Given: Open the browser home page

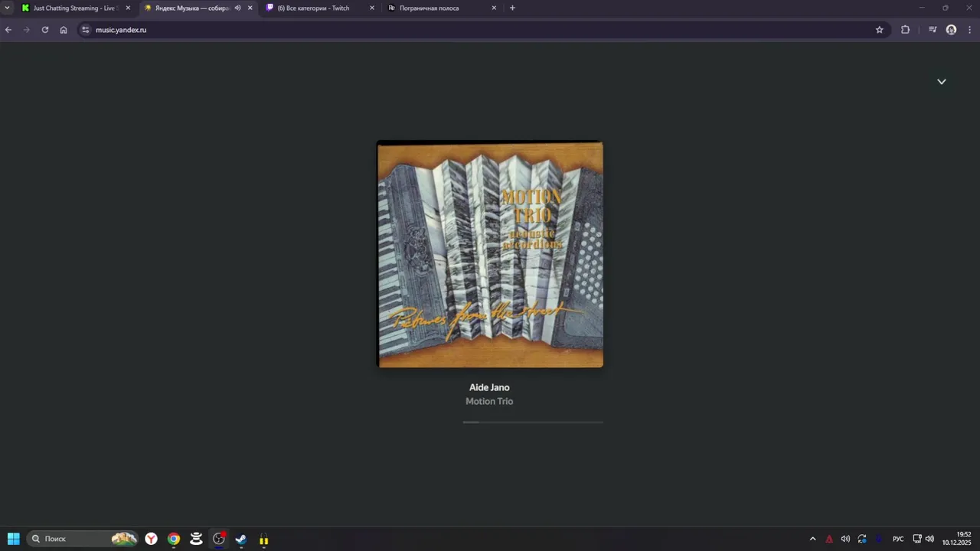Looking at the screenshot, I should [64, 30].
